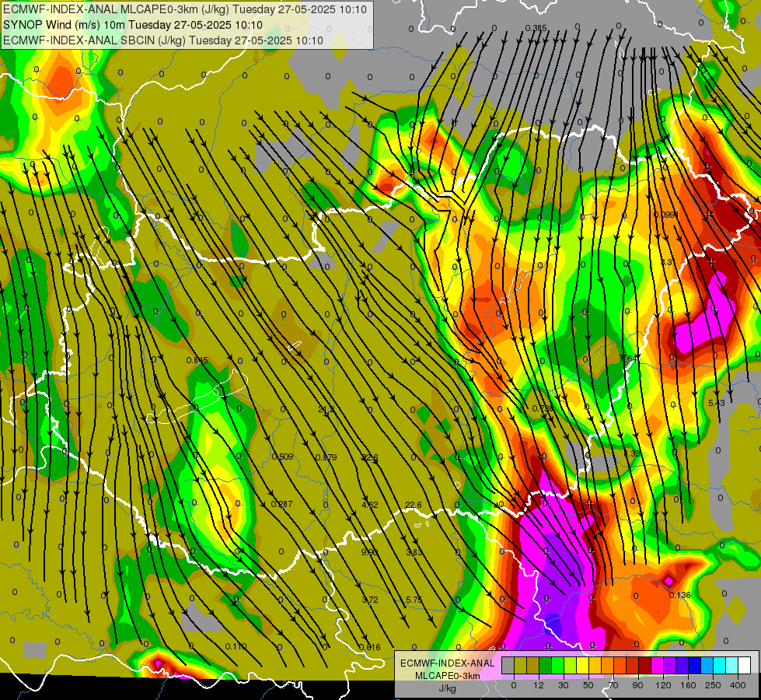This screenshot has width=761, height=700.
Task: Click the legend tick label '160'
Action: click(688, 685)
